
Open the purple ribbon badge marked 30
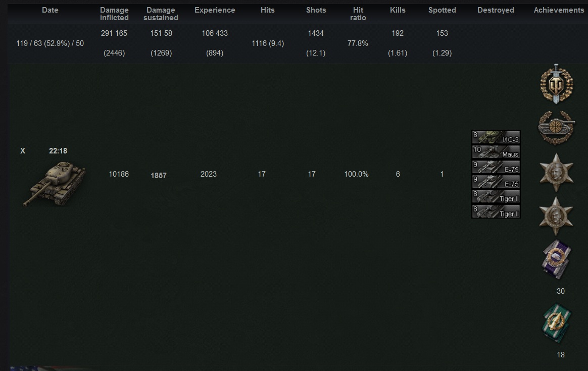(556, 259)
